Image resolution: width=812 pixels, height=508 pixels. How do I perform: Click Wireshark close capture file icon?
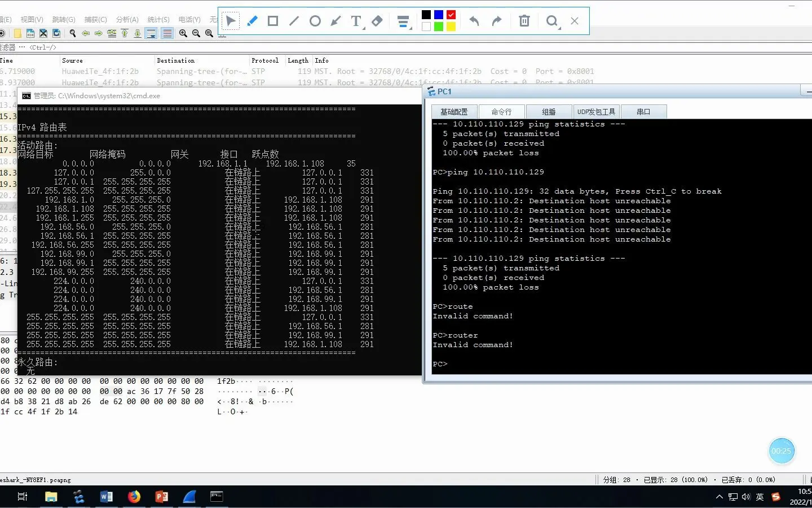point(43,33)
